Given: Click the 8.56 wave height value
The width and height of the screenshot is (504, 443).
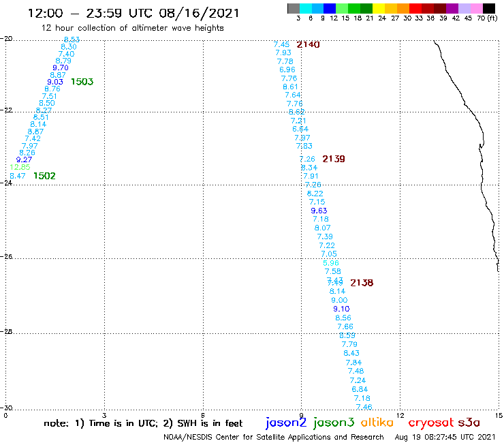Looking at the screenshot, I should 343,318.
